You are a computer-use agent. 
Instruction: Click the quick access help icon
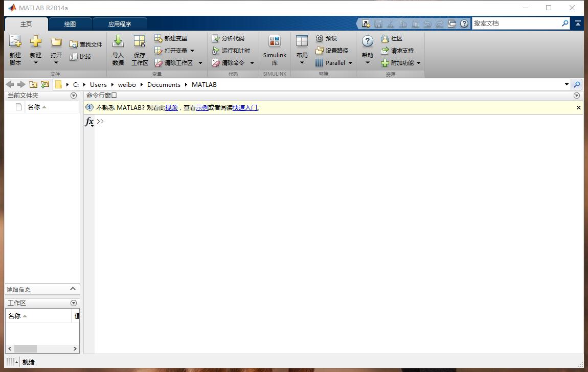(x=464, y=24)
